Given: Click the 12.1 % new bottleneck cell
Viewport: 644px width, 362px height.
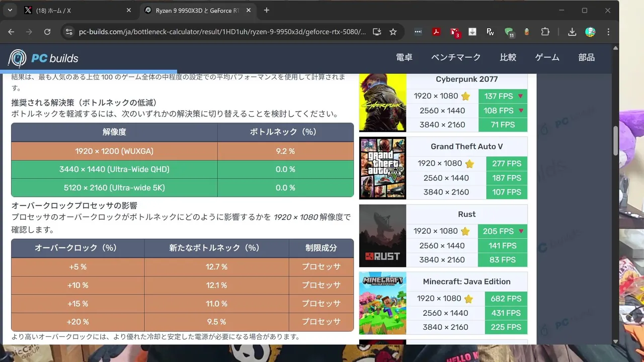Looking at the screenshot, I should (x=216, y=285).
